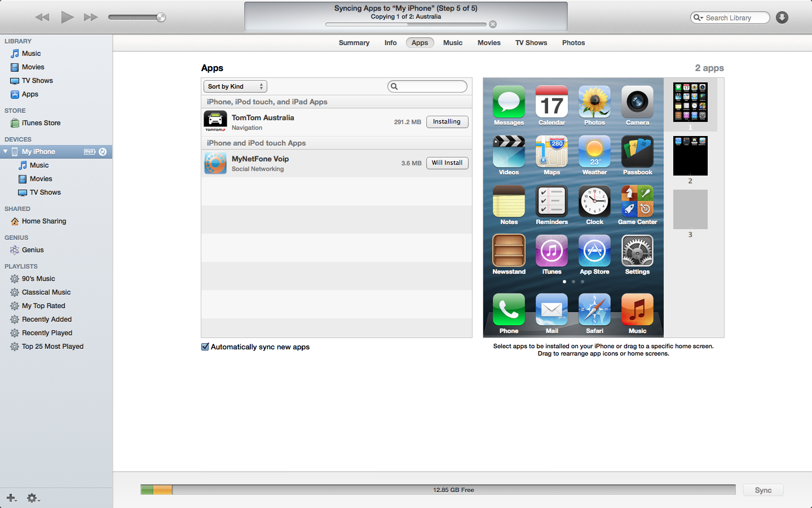Click the apps list search field
Viewport: 812px width, 508px height.
click(x=427, y=86)
